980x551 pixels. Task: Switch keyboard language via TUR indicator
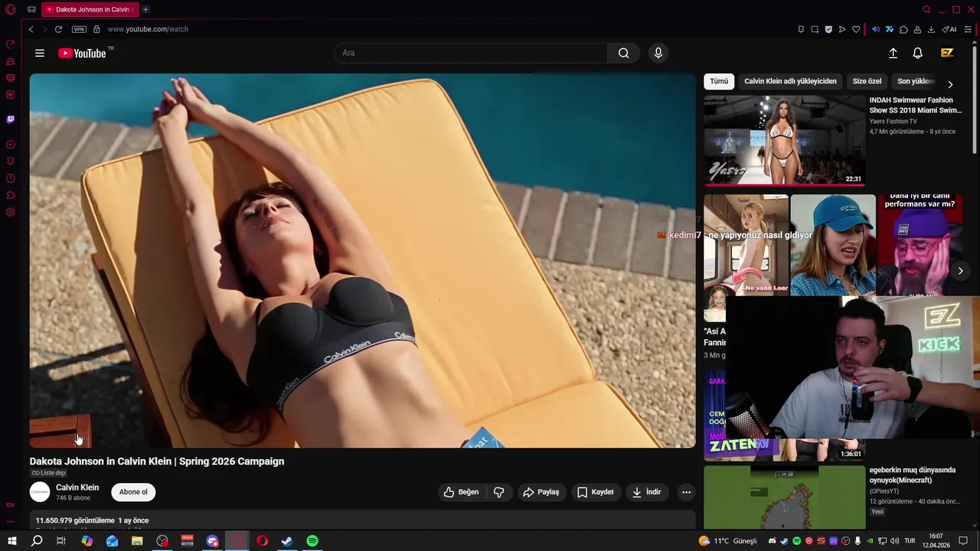click(910, 541)
